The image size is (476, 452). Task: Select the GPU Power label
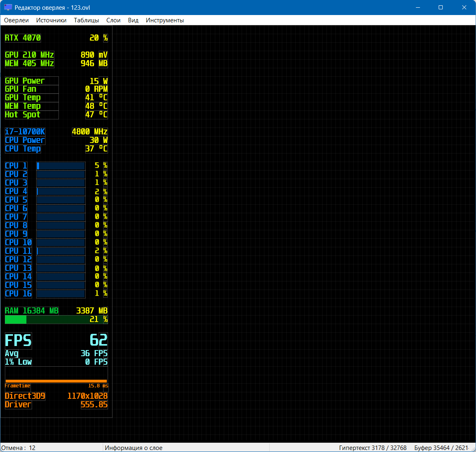pos(32,81)
